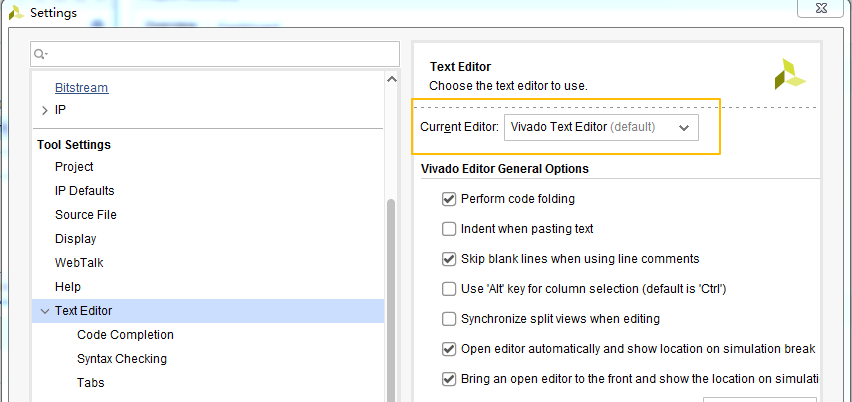The image size is (852, 402).
Task: Select the Project tool setting
Action: click(74, 167)
